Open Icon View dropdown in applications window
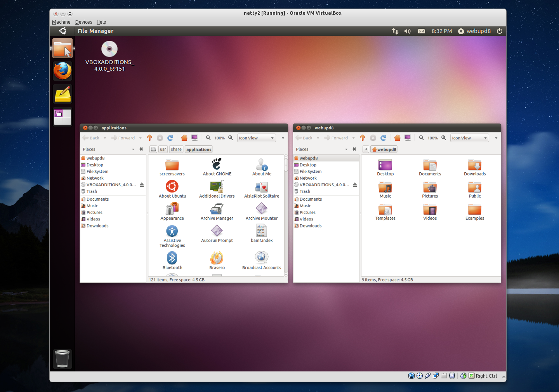The image size is (559, 392). point(257,138)
